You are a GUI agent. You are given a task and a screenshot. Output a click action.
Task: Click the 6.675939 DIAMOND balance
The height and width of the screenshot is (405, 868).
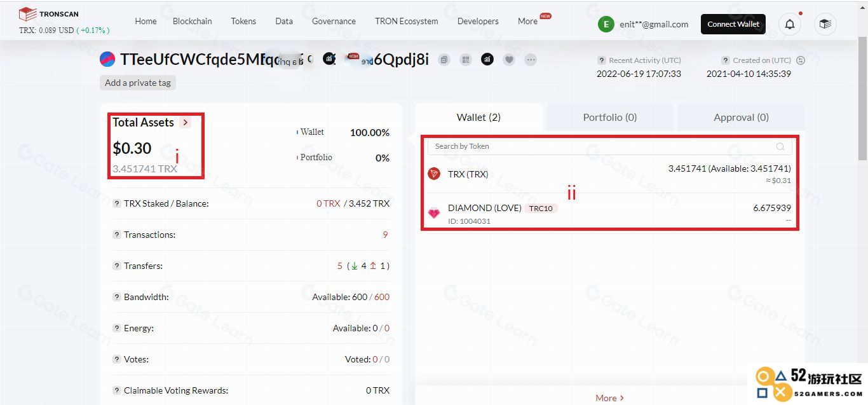772,208
